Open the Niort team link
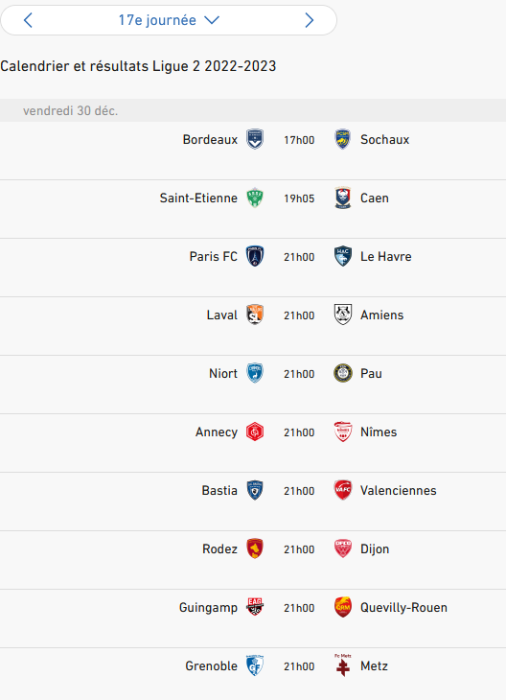Screen dimensions: 506x700 click(x=223, y=373)
